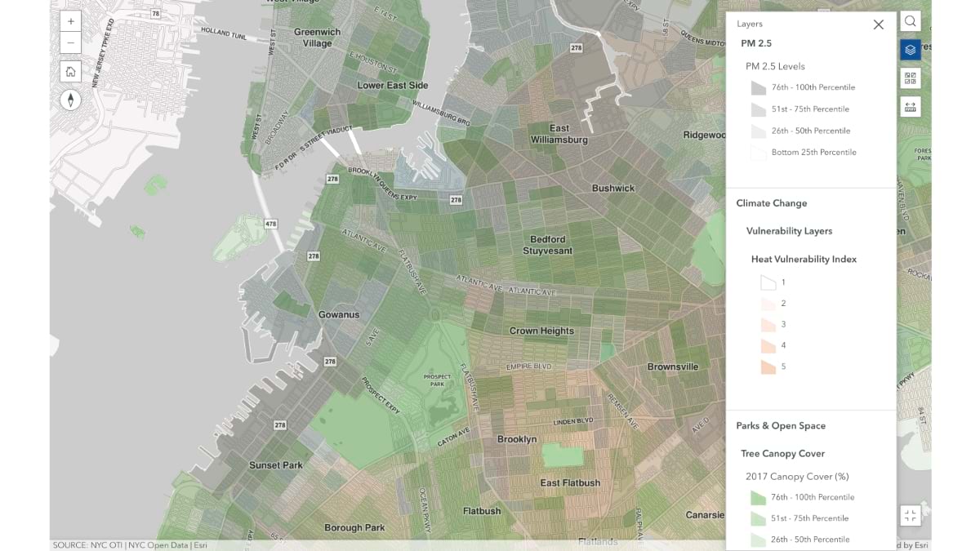Click the Sunset Park map label
This screenshot has height=551, width=980.
[276, 465]
